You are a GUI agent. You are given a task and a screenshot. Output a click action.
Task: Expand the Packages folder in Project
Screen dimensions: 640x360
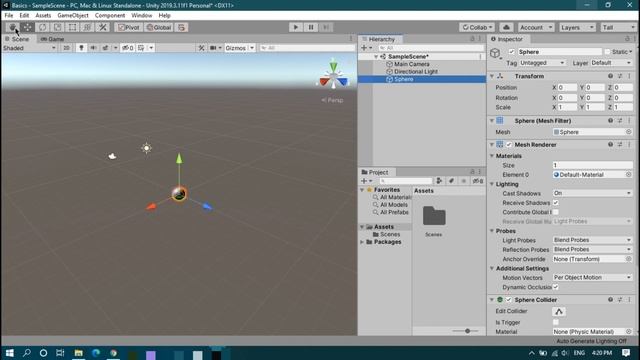[x=362, y=242]
